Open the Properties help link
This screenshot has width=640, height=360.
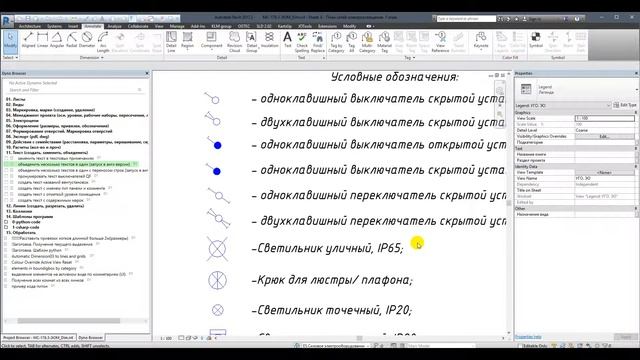pos(528,337)
